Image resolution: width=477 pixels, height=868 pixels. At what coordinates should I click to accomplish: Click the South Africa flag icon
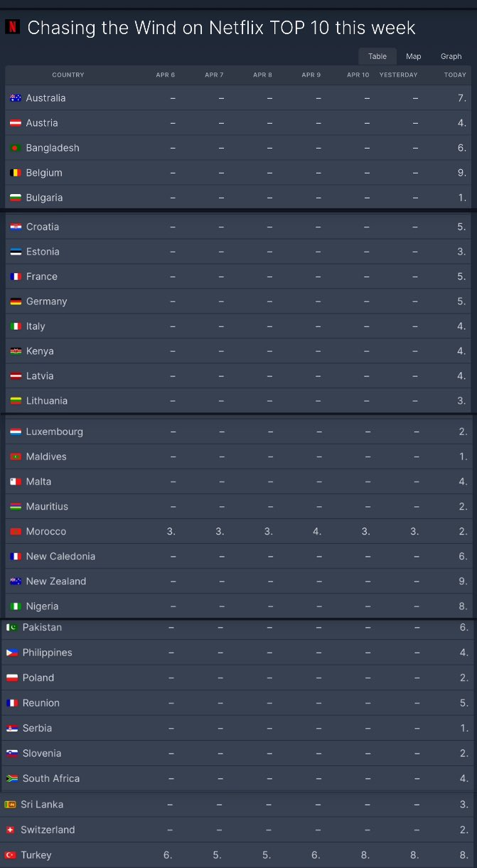coord(12,778)
